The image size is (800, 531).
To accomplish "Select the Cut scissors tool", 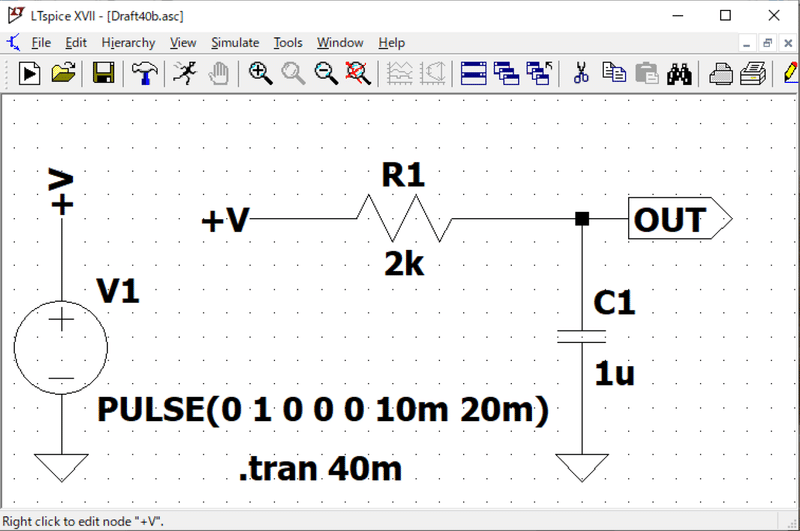I will [x=581, y=74].
